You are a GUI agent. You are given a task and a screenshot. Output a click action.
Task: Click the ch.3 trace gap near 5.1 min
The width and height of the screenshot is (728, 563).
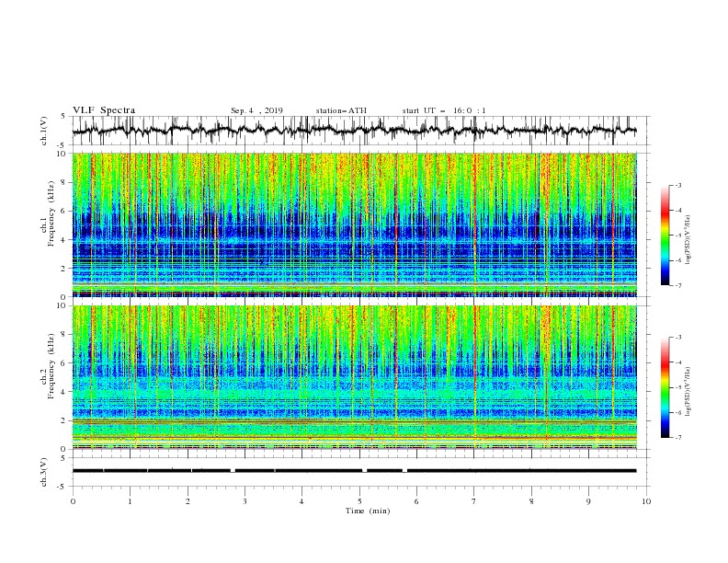pos(365,471)
